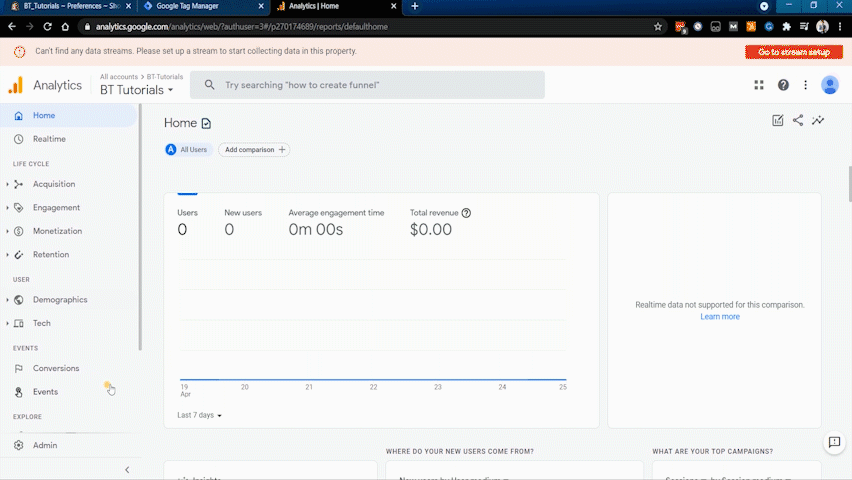
Task: Click the Realtime clock icon
Action: coord(18,139)
